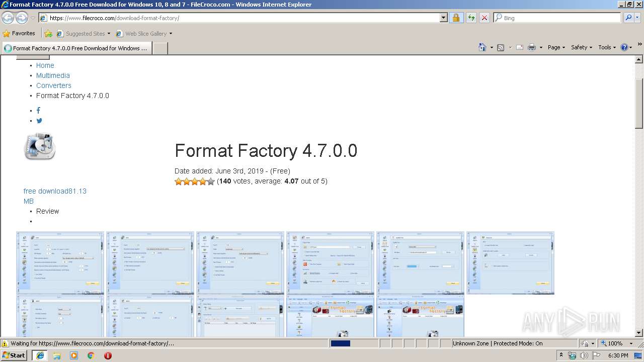Click the security lock icon in address bar

[x=456, y=18]
